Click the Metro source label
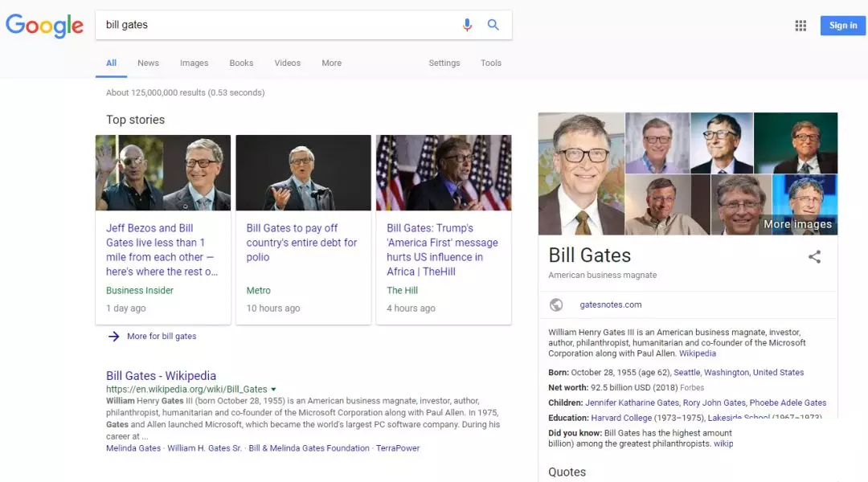 coord(259,291)
